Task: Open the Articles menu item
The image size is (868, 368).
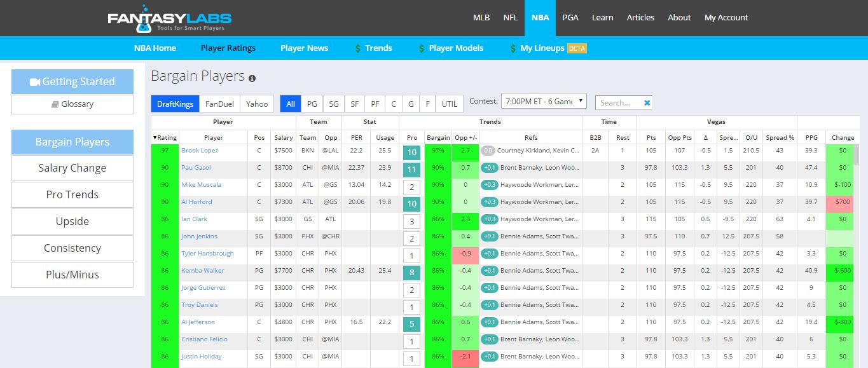Action: [x=640, y=18]
